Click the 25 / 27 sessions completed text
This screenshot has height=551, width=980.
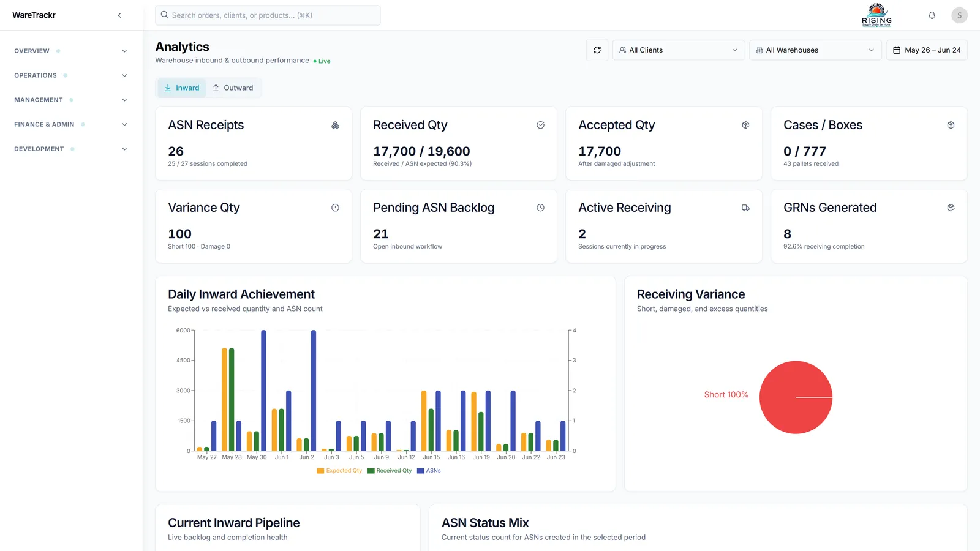tap(208, 164)
